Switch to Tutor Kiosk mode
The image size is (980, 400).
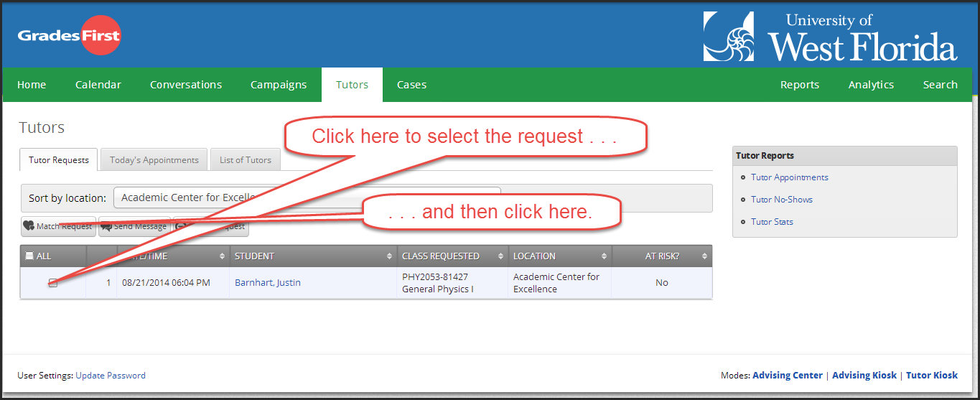(x=932, y=376)
